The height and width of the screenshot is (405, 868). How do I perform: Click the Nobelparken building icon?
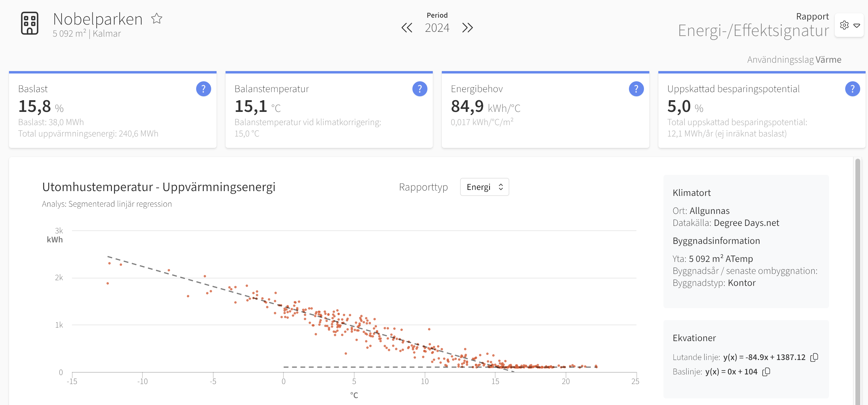(x=30, y=23)
